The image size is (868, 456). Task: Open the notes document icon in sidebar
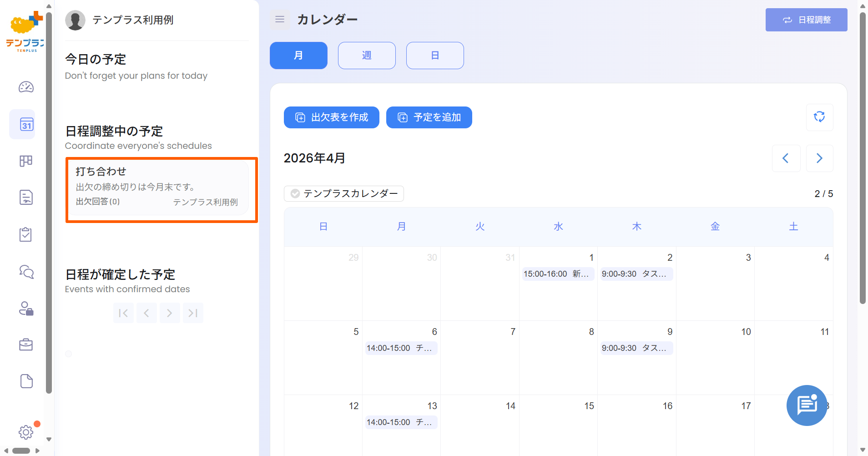point(26,197)
